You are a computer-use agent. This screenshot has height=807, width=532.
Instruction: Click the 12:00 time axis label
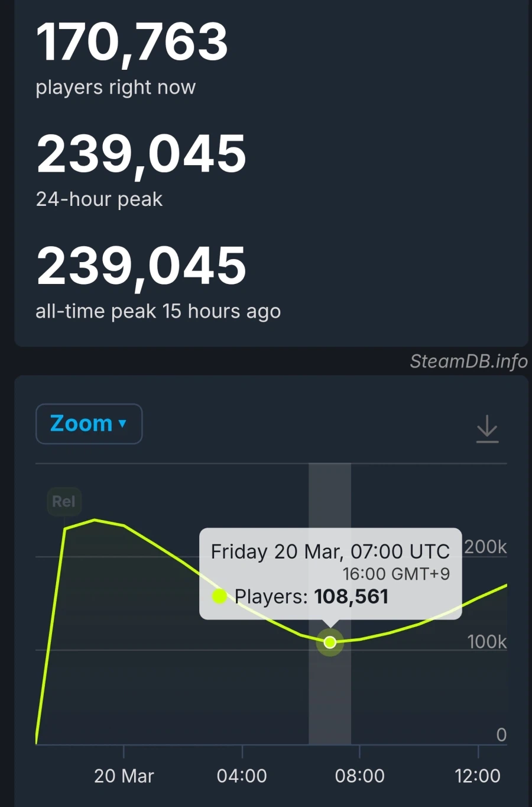478,776
